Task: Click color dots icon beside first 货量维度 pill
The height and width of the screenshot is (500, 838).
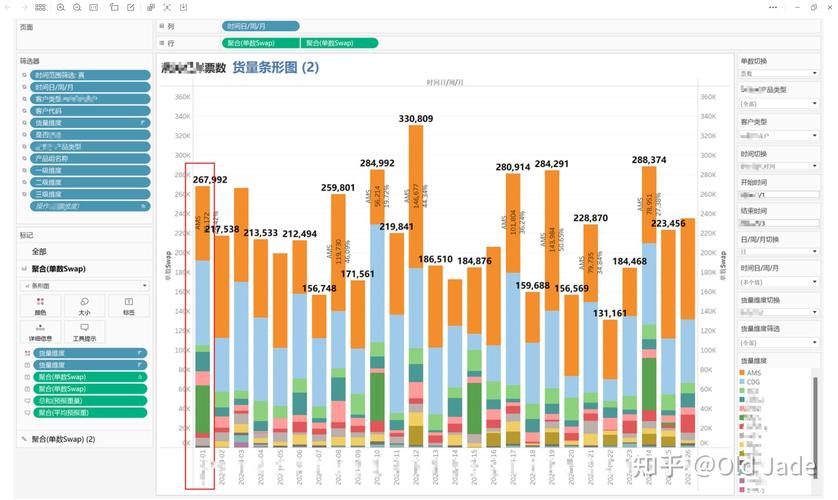Action: (x=27, y=353)
